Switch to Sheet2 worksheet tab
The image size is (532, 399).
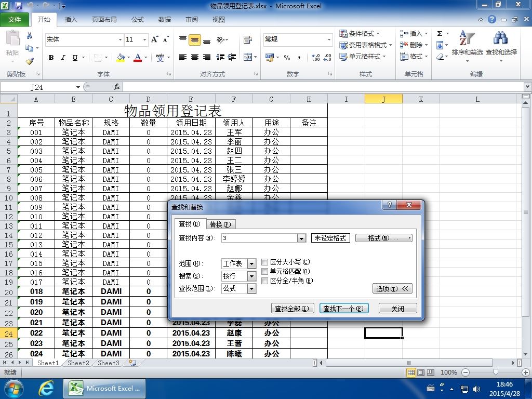click(78, 363)
